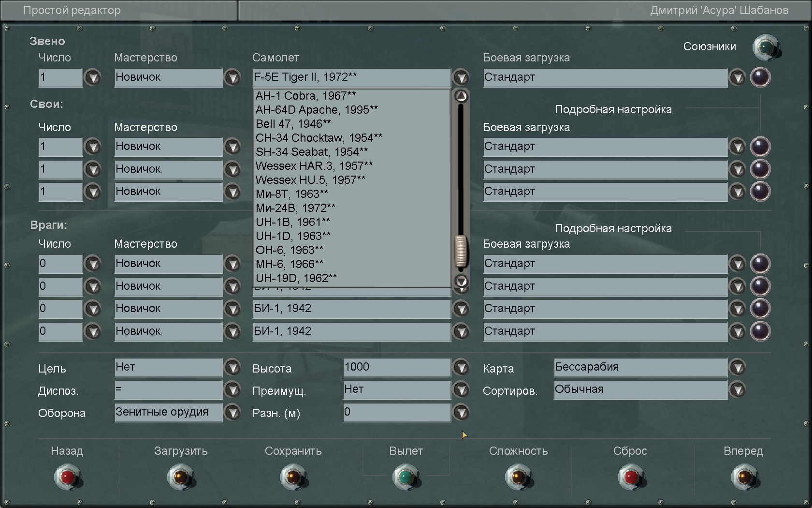
Task: Click the loadout lamp in first Свои row
Action: point(760,147)
